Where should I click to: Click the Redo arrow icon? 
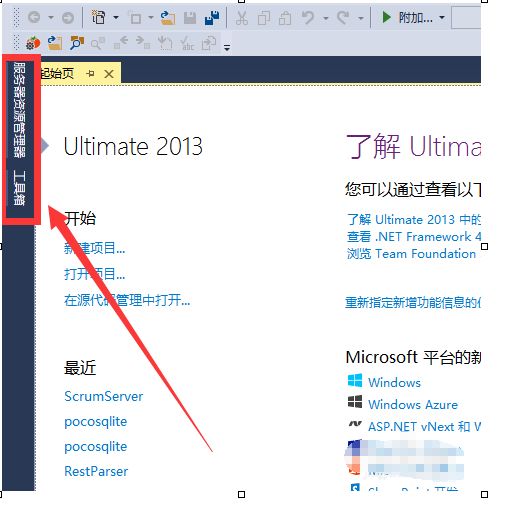pos(343,17)
